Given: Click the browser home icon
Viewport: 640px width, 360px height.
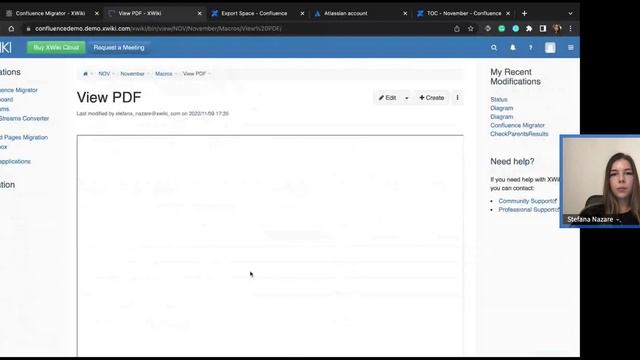Looking at the screenshot, I should click(11, 29).
